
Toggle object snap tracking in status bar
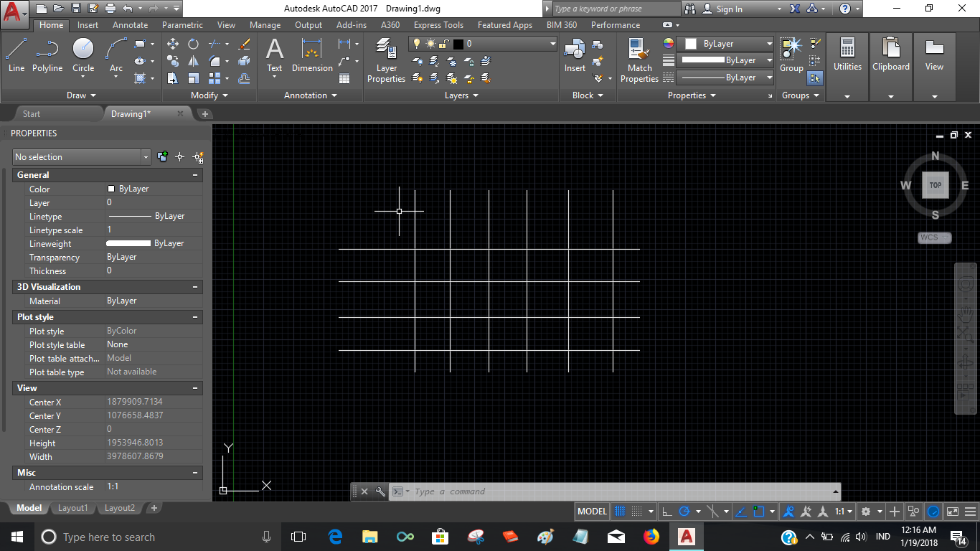[x=741, y=512]
